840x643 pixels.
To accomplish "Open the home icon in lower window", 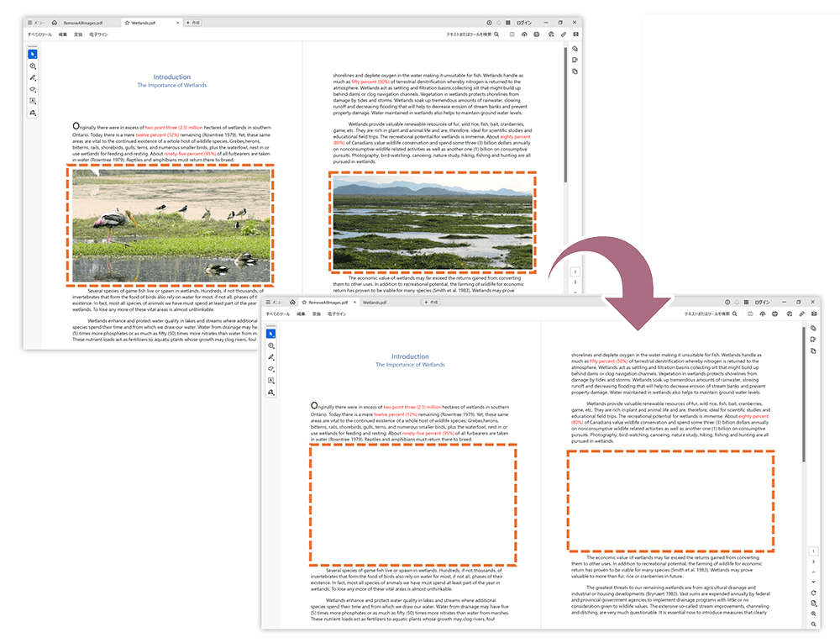I will coord(292,302).
